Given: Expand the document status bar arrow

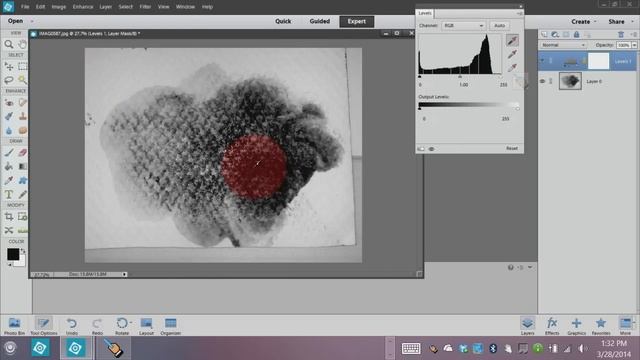Looking at the screenshot, I should (x=124, y=274).
